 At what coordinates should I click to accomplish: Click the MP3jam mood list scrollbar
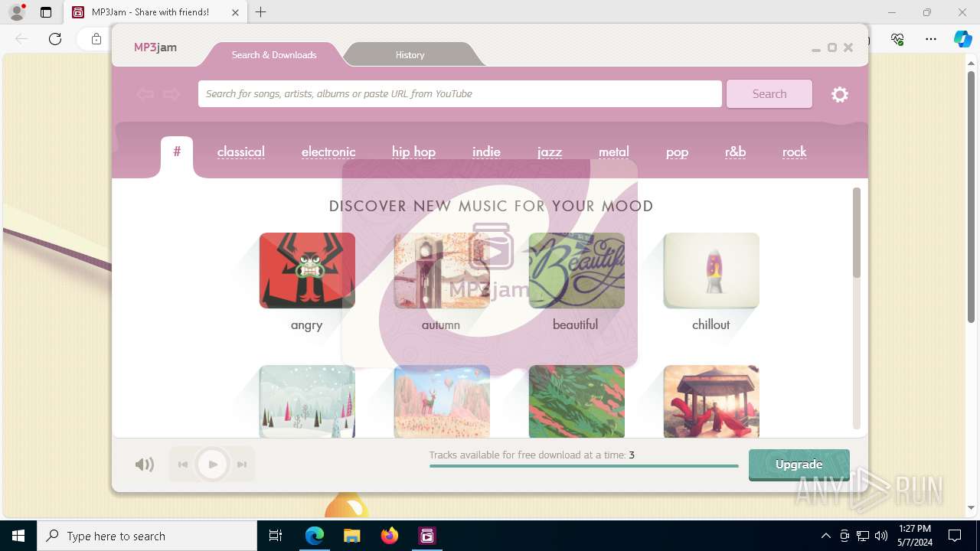coord(857,233)
